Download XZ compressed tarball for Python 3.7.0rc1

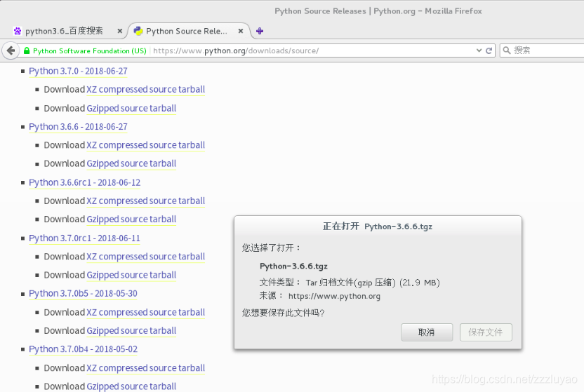(x=145, y=257)
